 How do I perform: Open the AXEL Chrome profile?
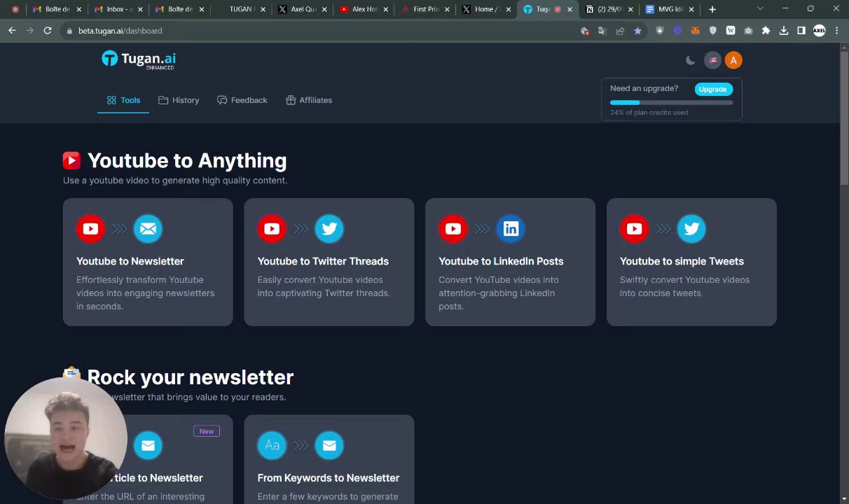[x=819, y=31]
